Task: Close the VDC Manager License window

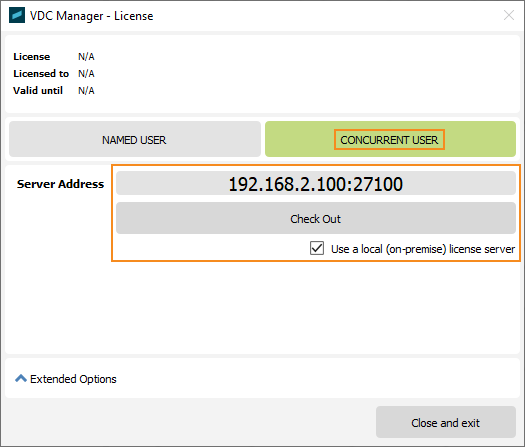Action: pyautogui.click(x=509, y=15)
